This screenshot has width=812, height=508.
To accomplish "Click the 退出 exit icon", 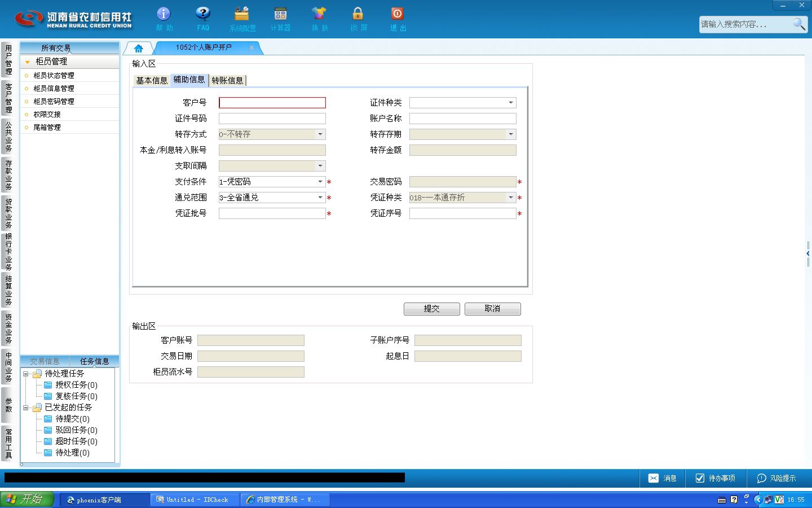I will pos(398,19).
